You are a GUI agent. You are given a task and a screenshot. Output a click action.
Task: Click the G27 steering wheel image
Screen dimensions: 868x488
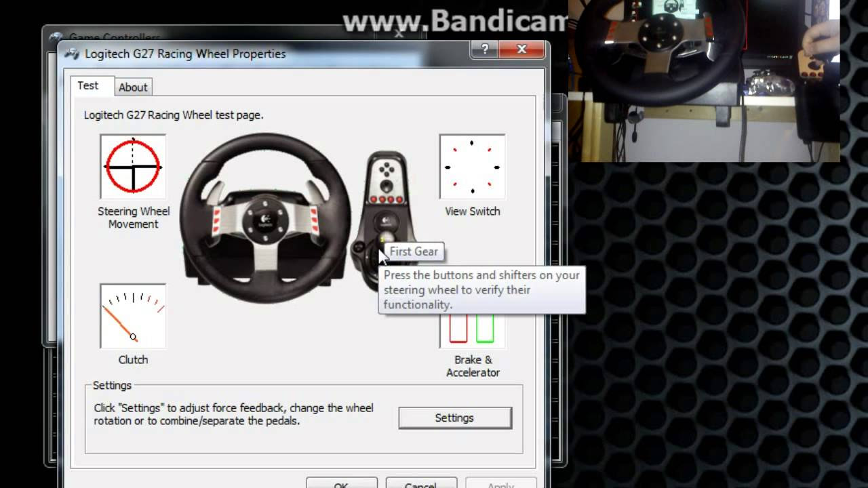[x=265, y=218]
